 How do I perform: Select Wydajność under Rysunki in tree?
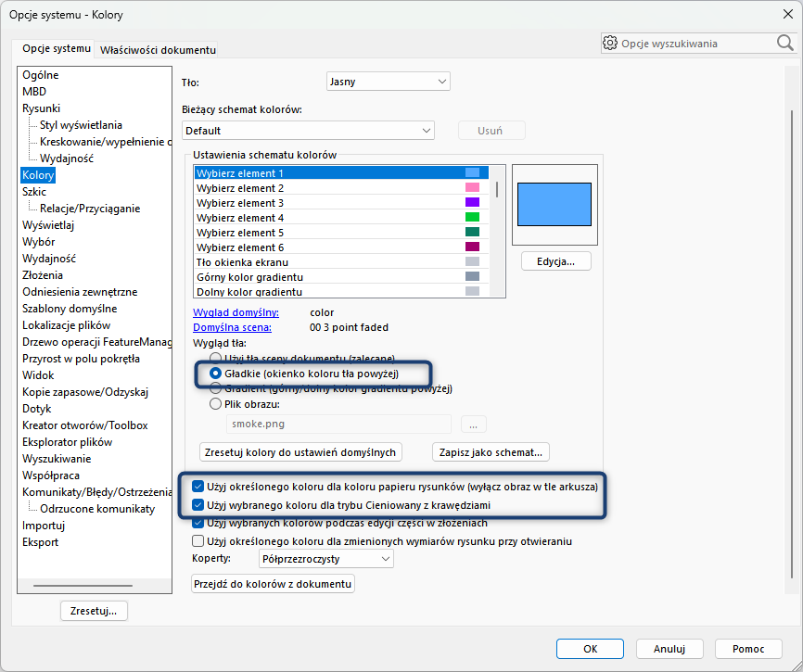[x=66, y=158]
